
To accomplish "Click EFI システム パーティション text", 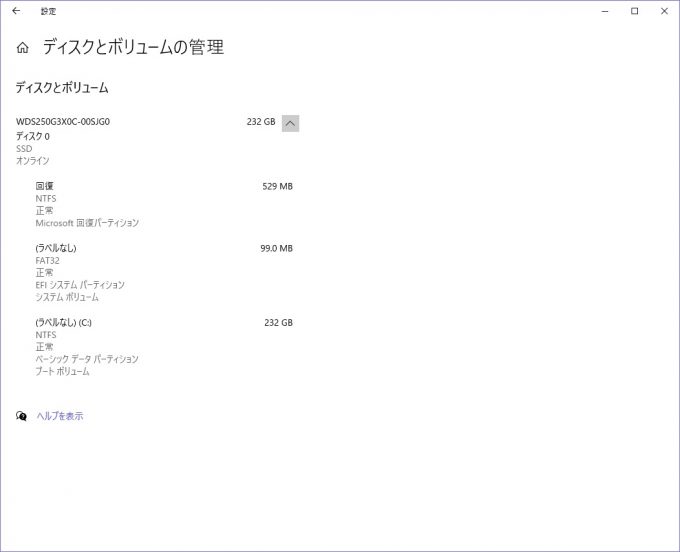I will click(x=80, y=285).
